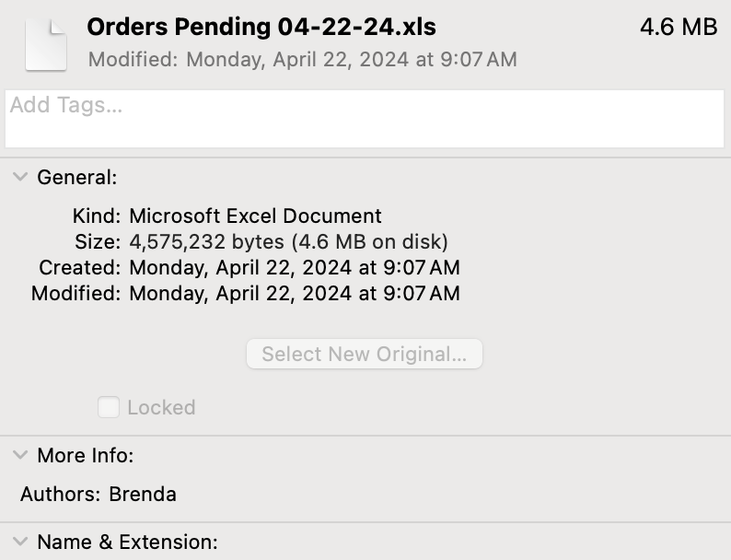The image size is (731, 560).
Task: Collapse the More Info section chevron
Action: 20,455
